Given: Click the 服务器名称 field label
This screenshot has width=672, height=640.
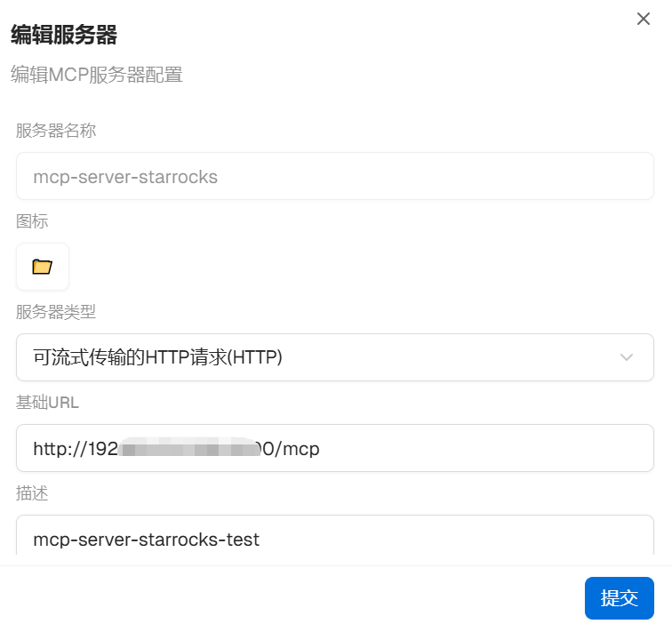Looking at the screenshot, I should 56,131.
